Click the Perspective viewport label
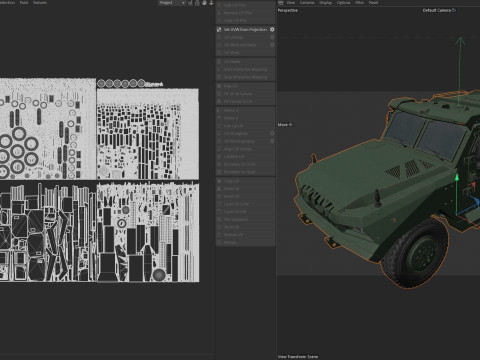Viewport: 480px width, 360px height. (288, 10)
